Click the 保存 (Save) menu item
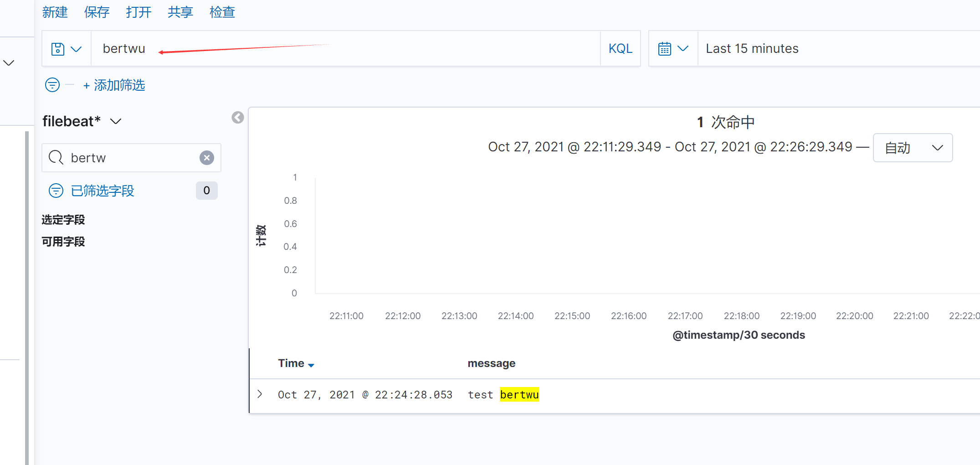 point(97,12)
